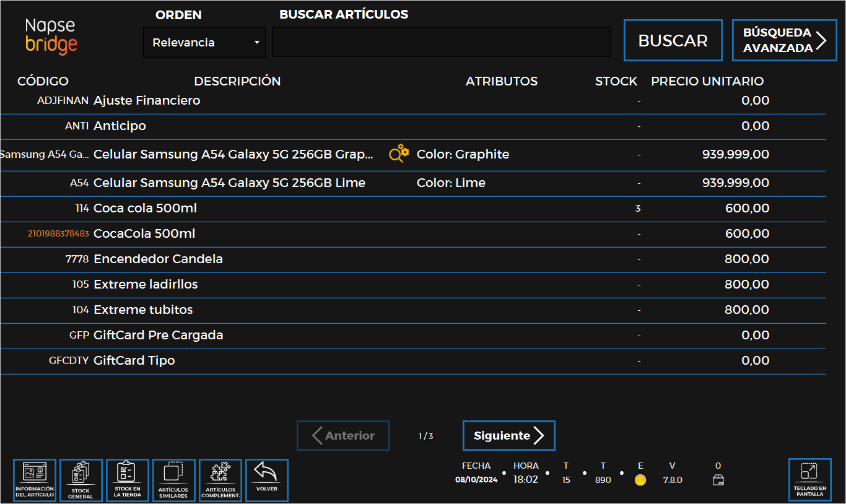Click the box icon under counter 0

(x=718, y=480)
